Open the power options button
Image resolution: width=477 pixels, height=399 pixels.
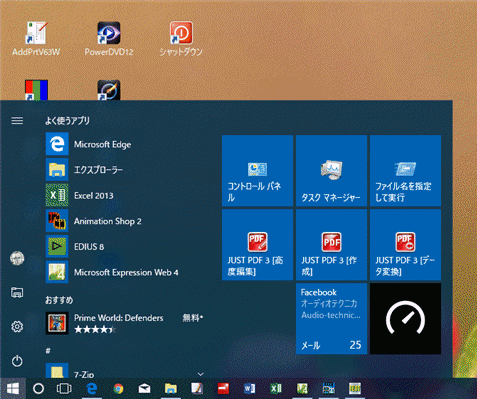(17, 361)
